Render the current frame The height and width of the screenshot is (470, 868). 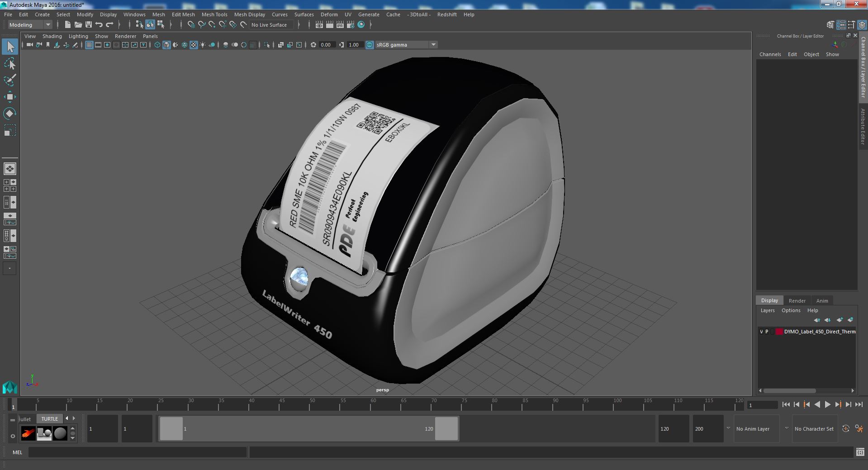[330, 25]
